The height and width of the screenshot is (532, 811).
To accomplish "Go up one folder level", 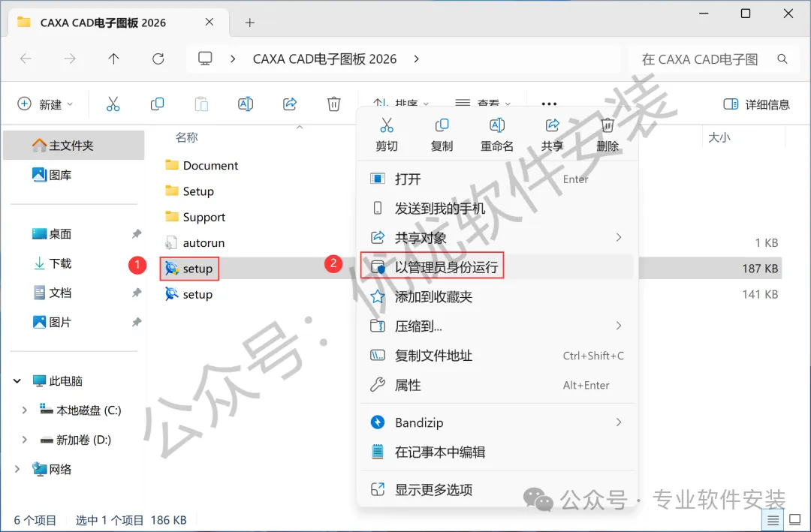I will 114,59.
